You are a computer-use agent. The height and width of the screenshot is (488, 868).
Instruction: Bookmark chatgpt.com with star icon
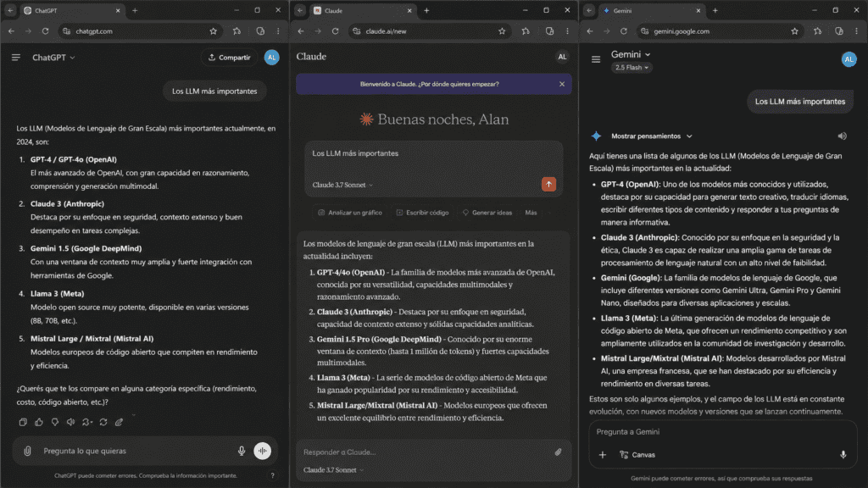point(213,31)
